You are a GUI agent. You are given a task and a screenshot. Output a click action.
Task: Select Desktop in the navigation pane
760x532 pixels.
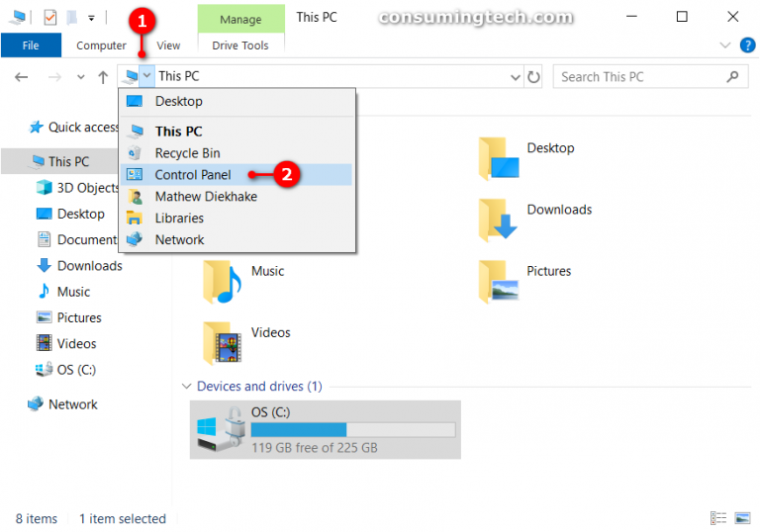71,214
